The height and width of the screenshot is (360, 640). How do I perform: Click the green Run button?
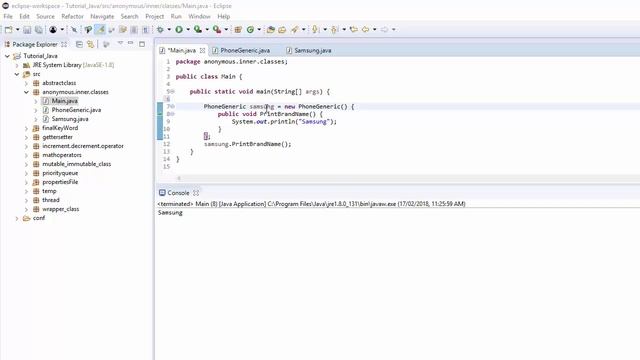pyautogui.click(x=179, y=29)
